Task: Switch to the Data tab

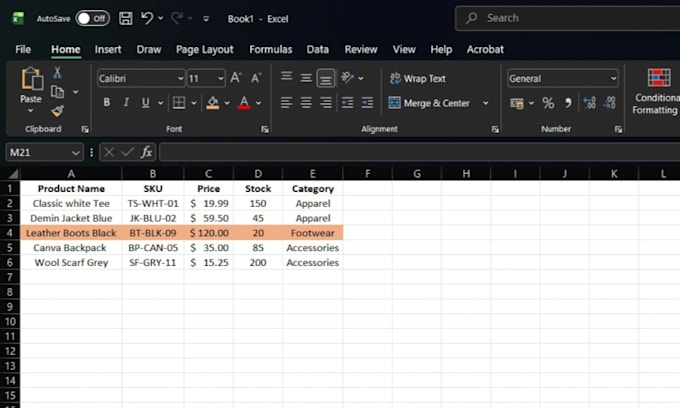Action: pyautogui.click(x=318, y=49)
